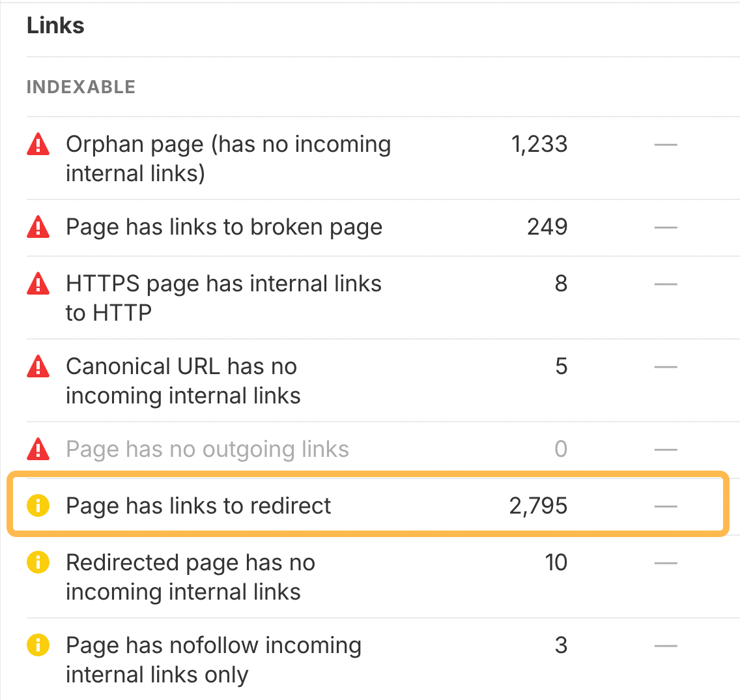Viewport: 740px width, 700px height.
Task: Click the warning triangle for HTTPS to HTTP links
Action: [x=38, y=284]
